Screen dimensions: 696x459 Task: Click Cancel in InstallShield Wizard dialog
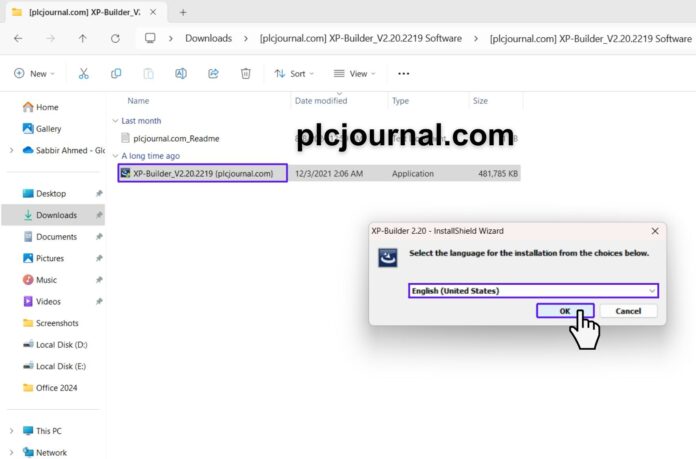[628, 311]
